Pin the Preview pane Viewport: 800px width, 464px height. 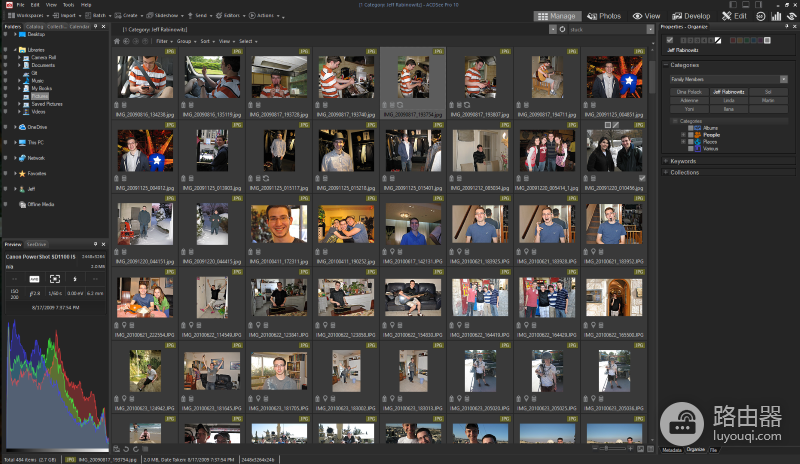pyautogui.click(x=95, y=245)
